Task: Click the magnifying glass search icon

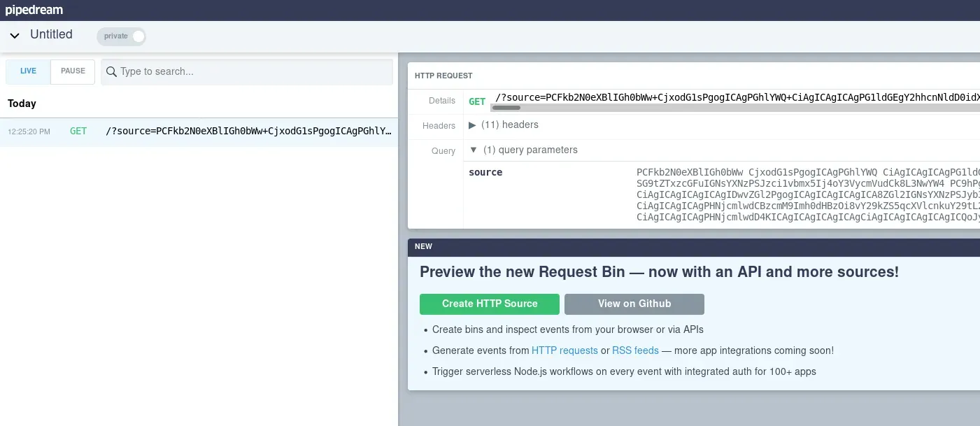Action: coord(111,71)
